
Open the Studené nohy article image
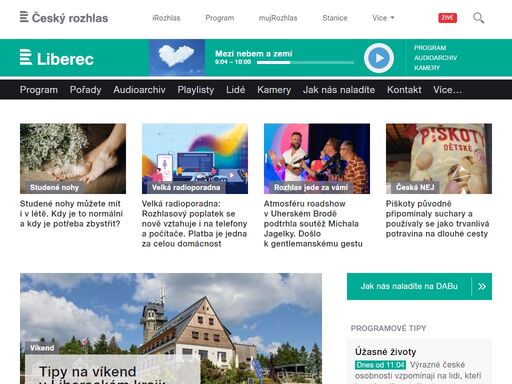(x=73, y=159)
